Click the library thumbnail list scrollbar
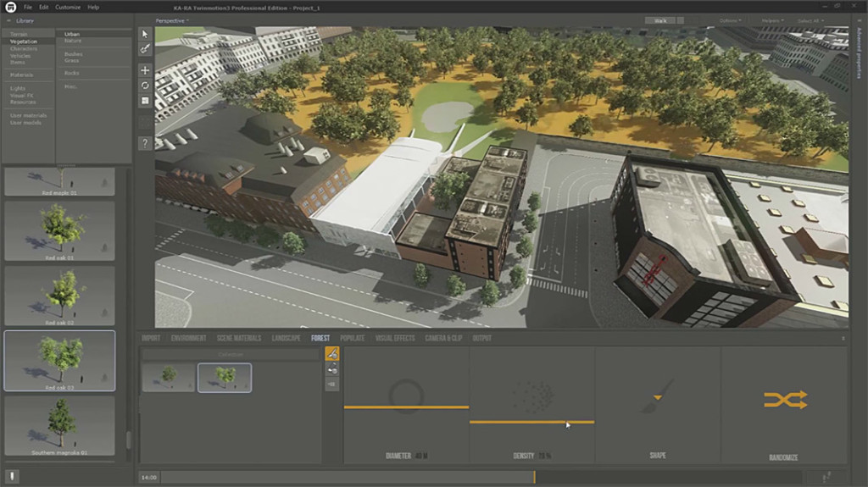Image resolution: width=868 pixels, height=487 pixels. point(129,440)
